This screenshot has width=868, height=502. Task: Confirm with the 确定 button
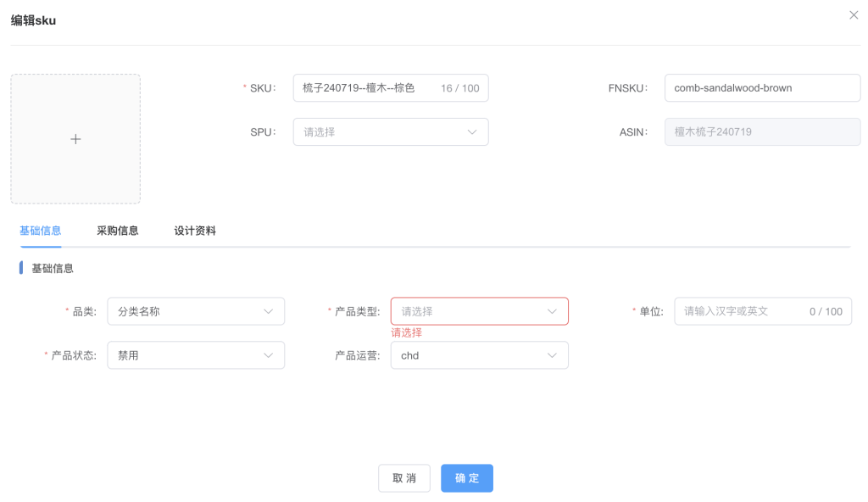pyautogui.click(x=466, y=478)
